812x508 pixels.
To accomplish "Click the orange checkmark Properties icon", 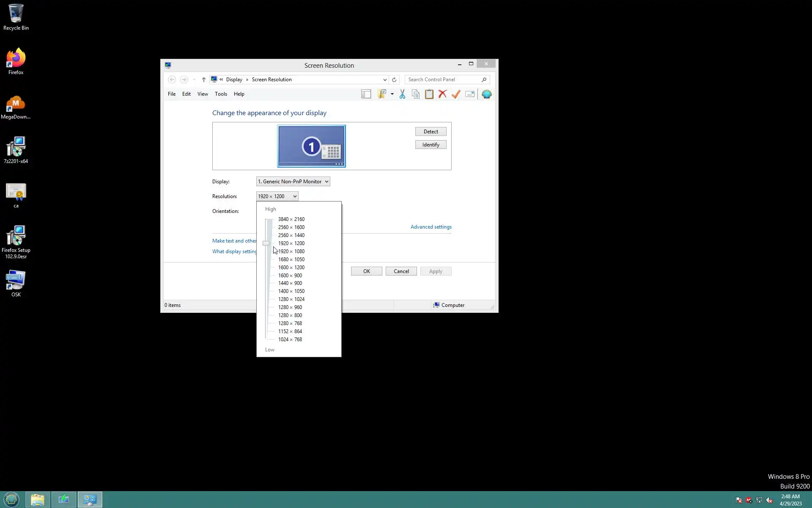I will point(456,94).
